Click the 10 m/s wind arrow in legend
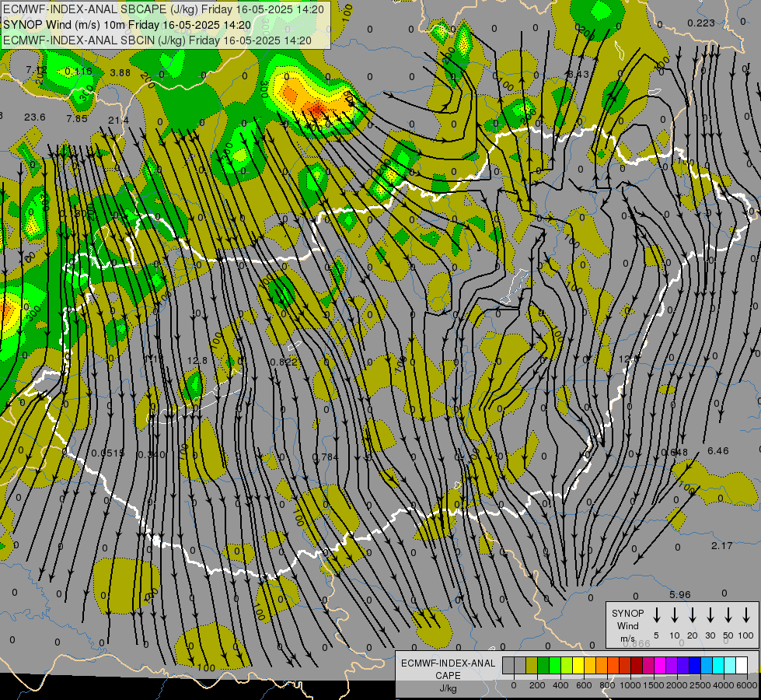Viewport: 761px width, 700px height. (x=675, y=615)
